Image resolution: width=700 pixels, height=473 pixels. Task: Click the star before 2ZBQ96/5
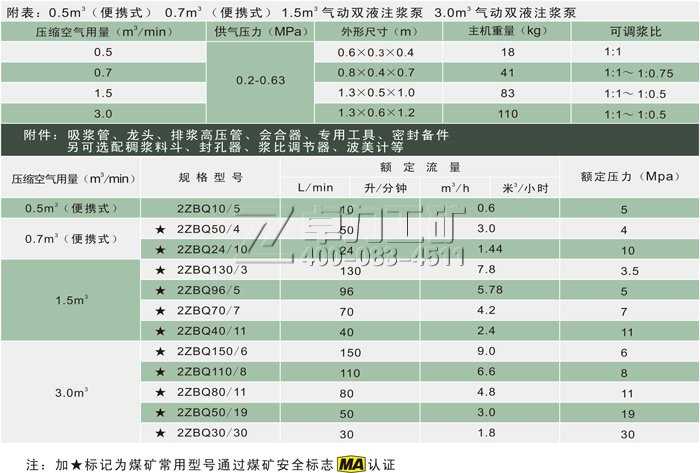158,291
